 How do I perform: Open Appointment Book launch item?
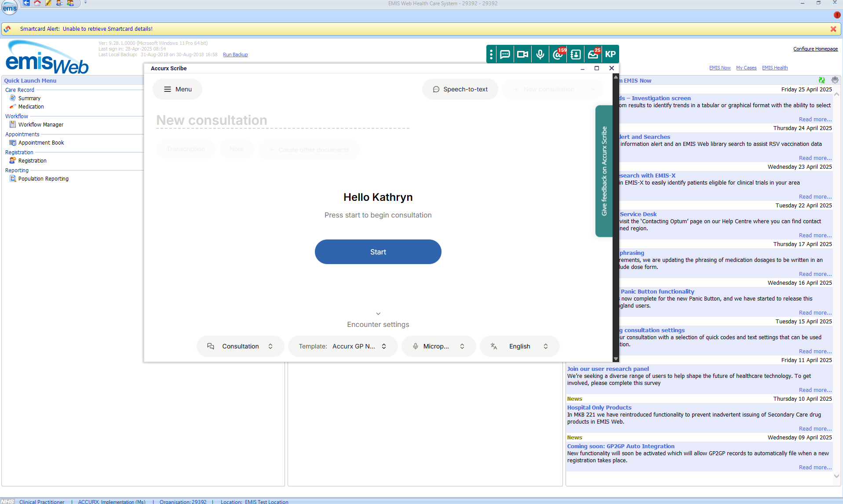coord(41,143)
